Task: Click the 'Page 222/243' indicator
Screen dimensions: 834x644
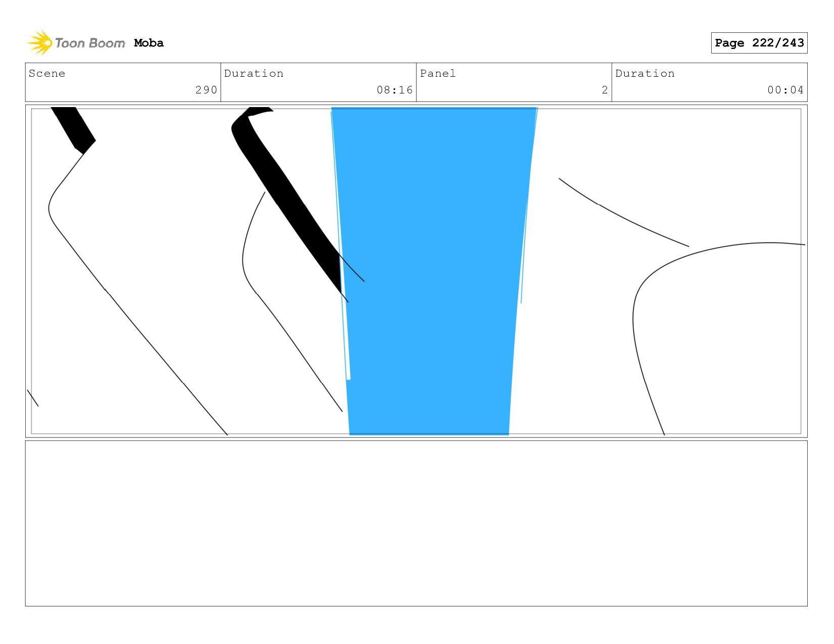Action: point(759,43)
